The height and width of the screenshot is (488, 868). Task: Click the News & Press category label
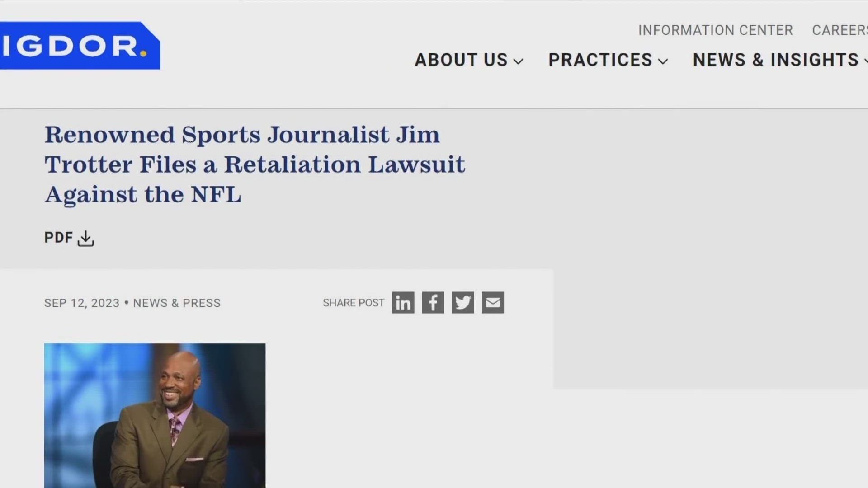click(x=177, y=303)
